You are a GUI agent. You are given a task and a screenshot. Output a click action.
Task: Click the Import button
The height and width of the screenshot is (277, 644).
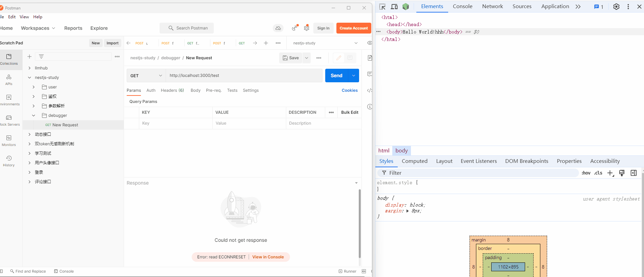pos(112,43)
